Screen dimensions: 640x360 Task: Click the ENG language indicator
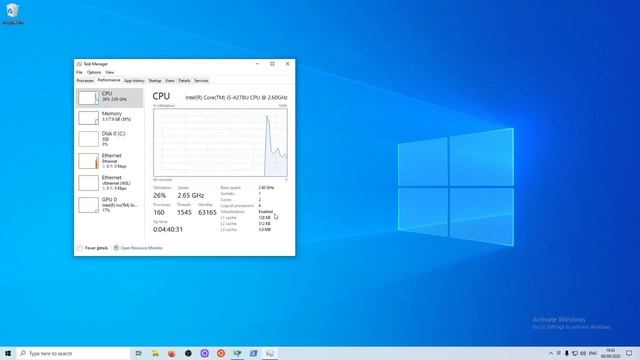click(x=593, y=353)
